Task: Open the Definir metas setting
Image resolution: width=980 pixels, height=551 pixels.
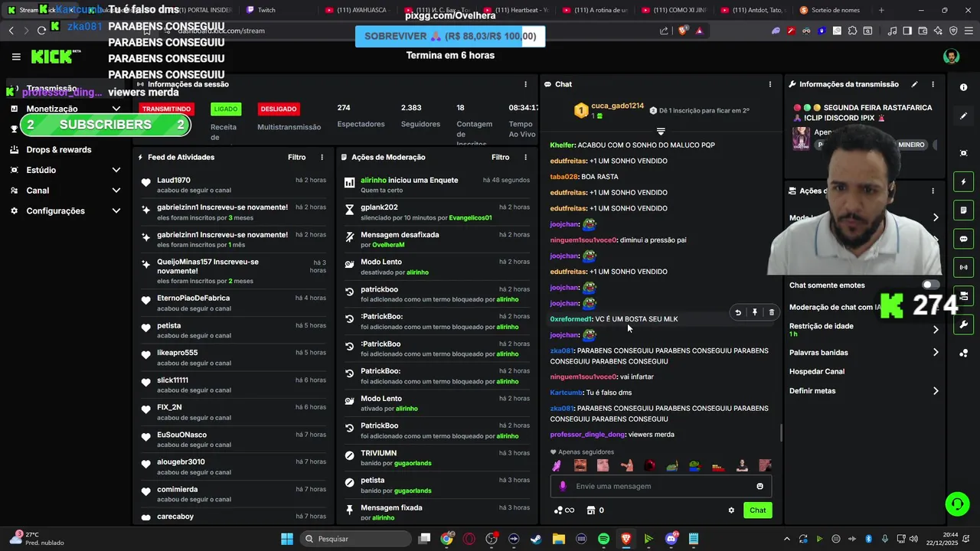Action: (x=864, y=391)
